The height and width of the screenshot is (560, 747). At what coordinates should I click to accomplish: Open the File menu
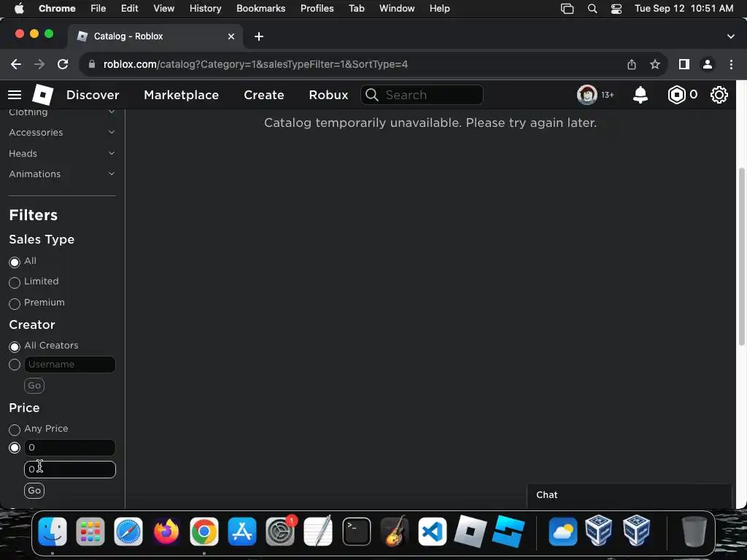pyautogui.click(x=98, y=9)
